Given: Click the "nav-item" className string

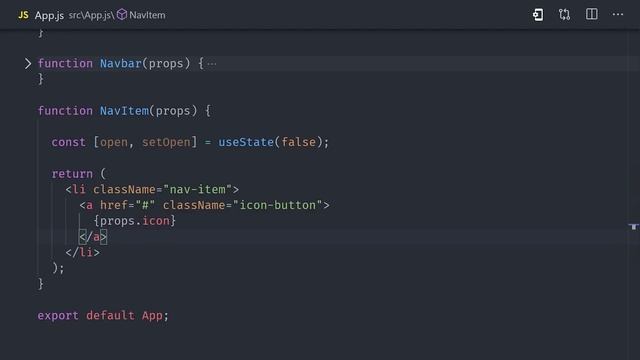Looking at the screenshot, I should [197, 189].
